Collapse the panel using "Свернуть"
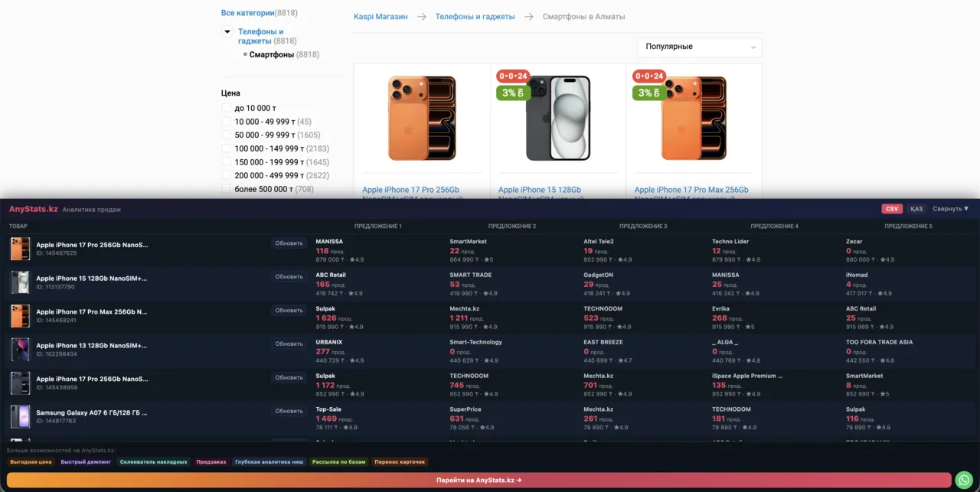 click(x=950, y=209)
